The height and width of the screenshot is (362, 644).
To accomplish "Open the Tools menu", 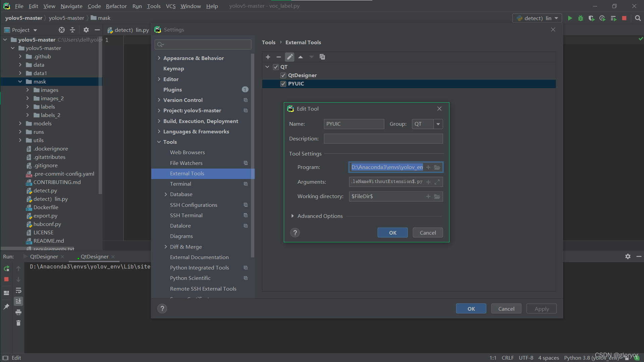I will 154,6.
